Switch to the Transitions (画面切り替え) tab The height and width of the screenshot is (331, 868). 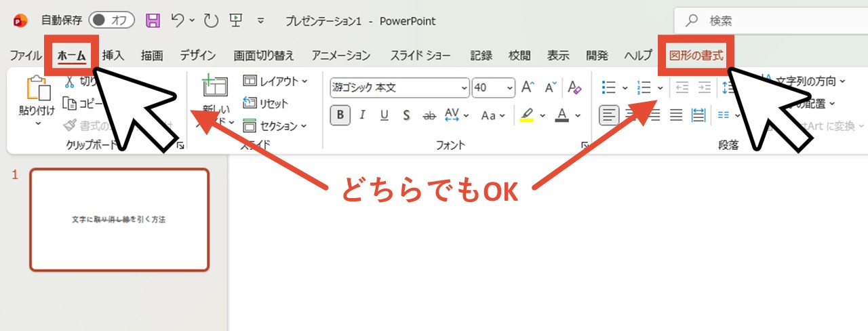pyautogui.click(x=264, y=56)
